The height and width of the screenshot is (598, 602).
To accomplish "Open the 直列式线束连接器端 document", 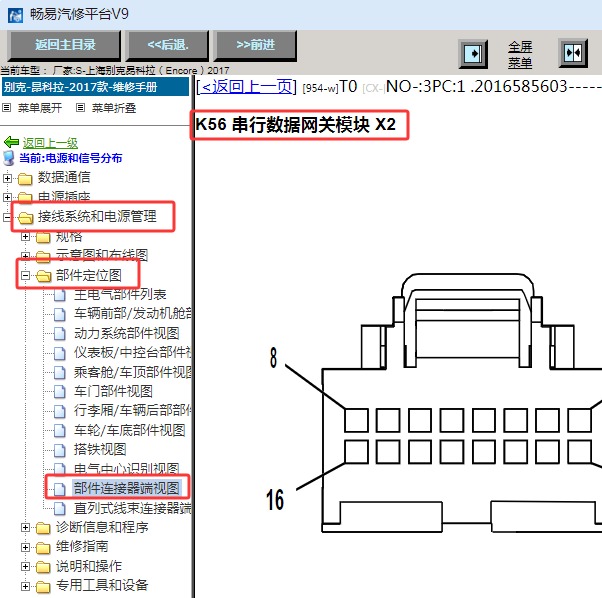I will (x=133, y=508).
